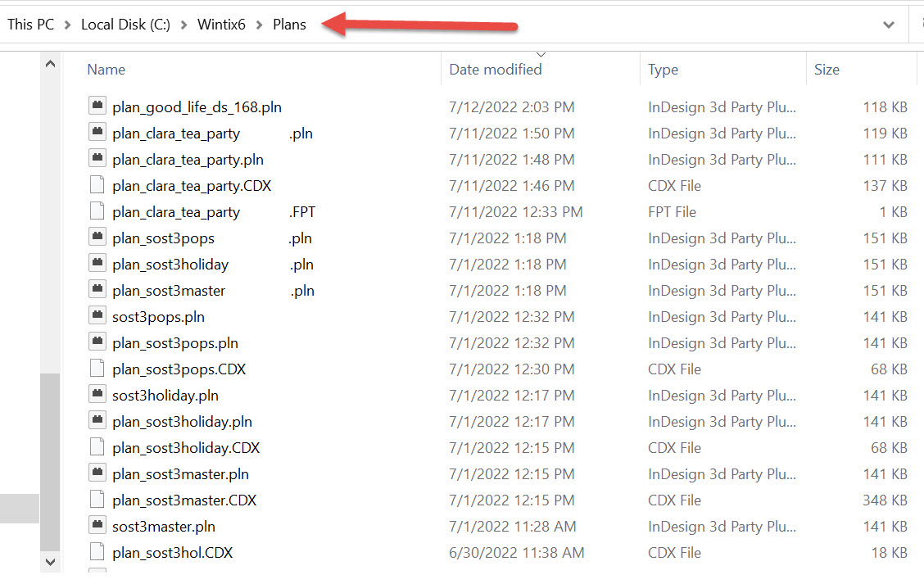Screen dimensions: 924x584
Task: Select file sost3pops.pln
Action: point(159,317)
